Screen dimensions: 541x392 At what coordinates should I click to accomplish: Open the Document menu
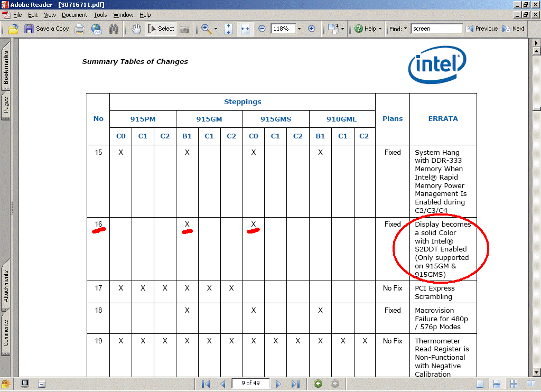[x=74, y=15]
